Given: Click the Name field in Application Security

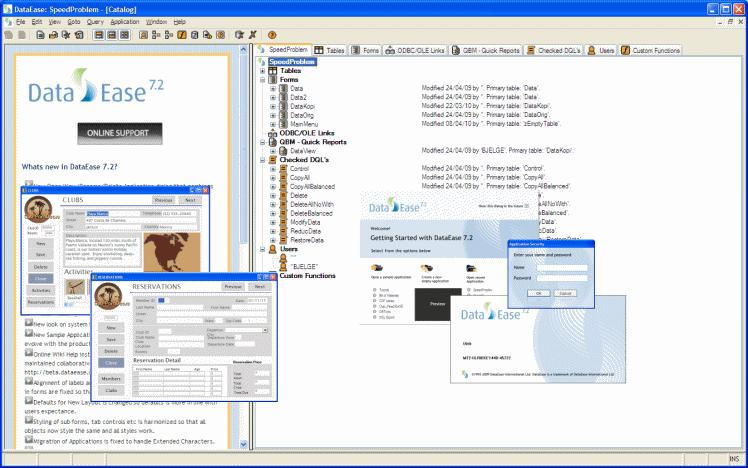Looking at the screenshot, I should pos(562,268).
